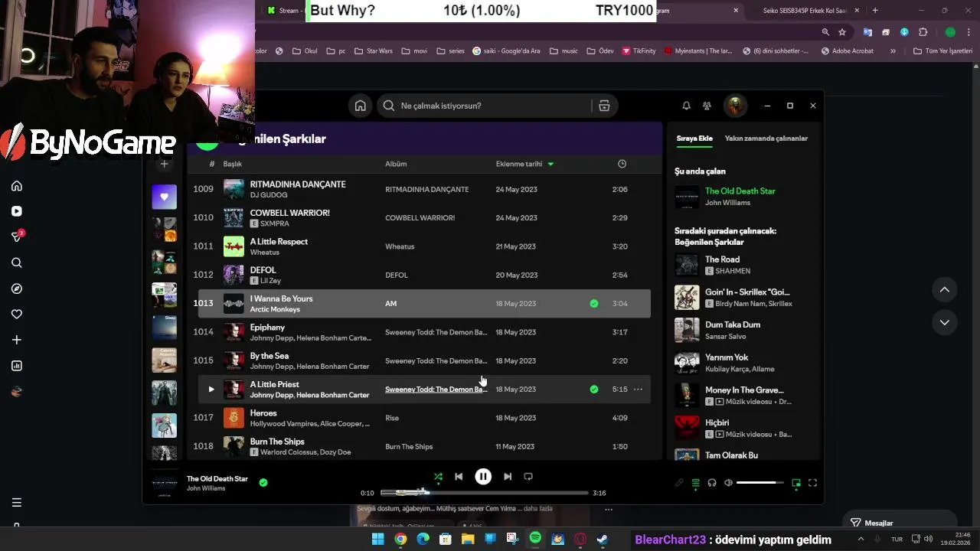Open Chrome extensions puzzle icon
980x551 pixels.
tap(923, 32)
